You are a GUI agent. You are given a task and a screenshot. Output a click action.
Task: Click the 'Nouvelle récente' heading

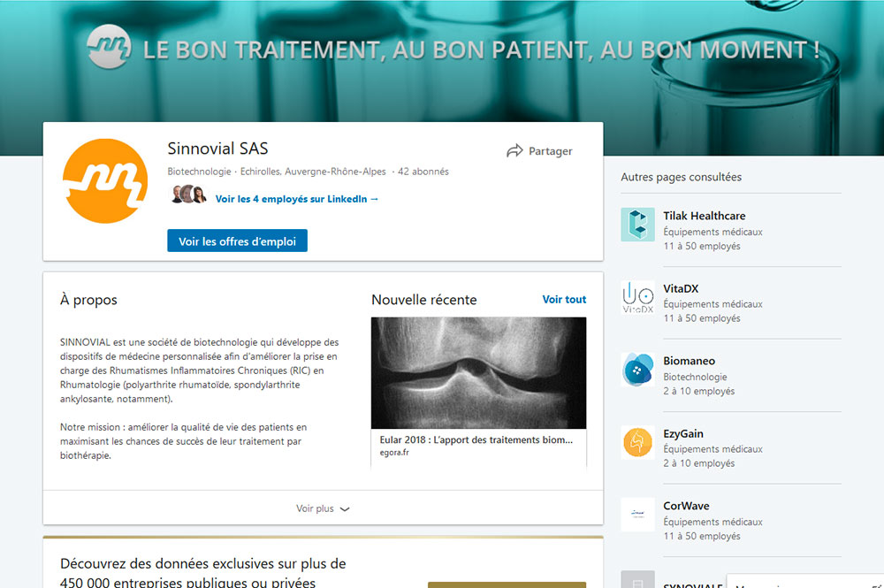pos(424,300)
